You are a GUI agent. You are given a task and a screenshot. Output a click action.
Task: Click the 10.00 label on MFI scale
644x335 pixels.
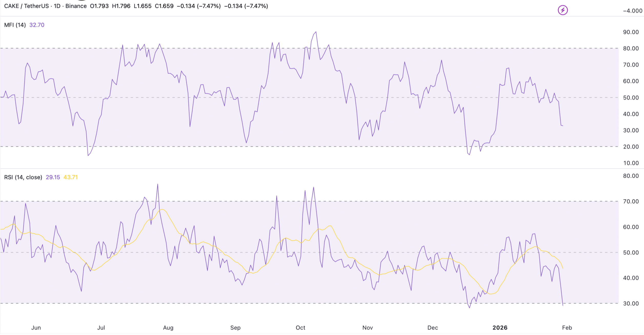coord(631,163)
